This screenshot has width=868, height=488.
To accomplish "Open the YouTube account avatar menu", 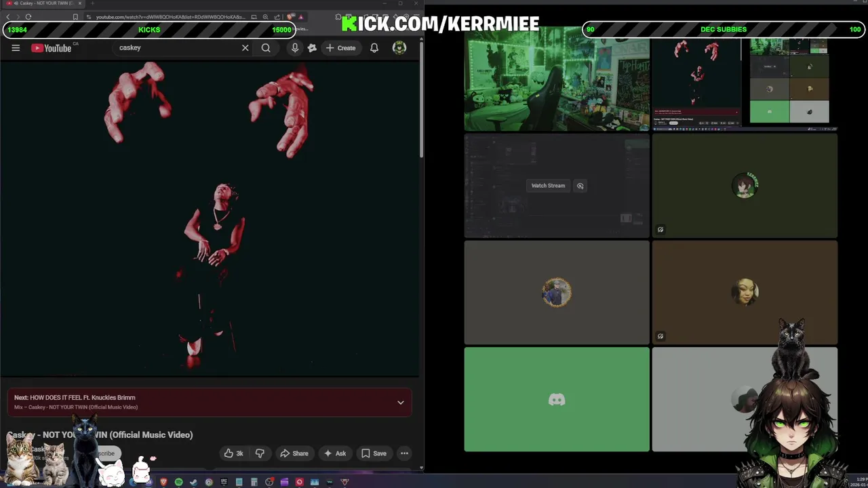I will click(399, 47).
